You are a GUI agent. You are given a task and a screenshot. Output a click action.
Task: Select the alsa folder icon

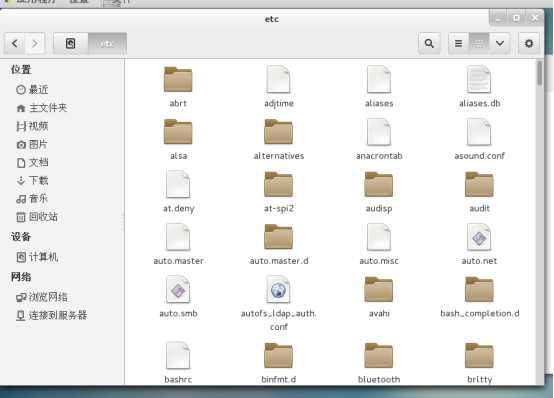pos(178,131)
